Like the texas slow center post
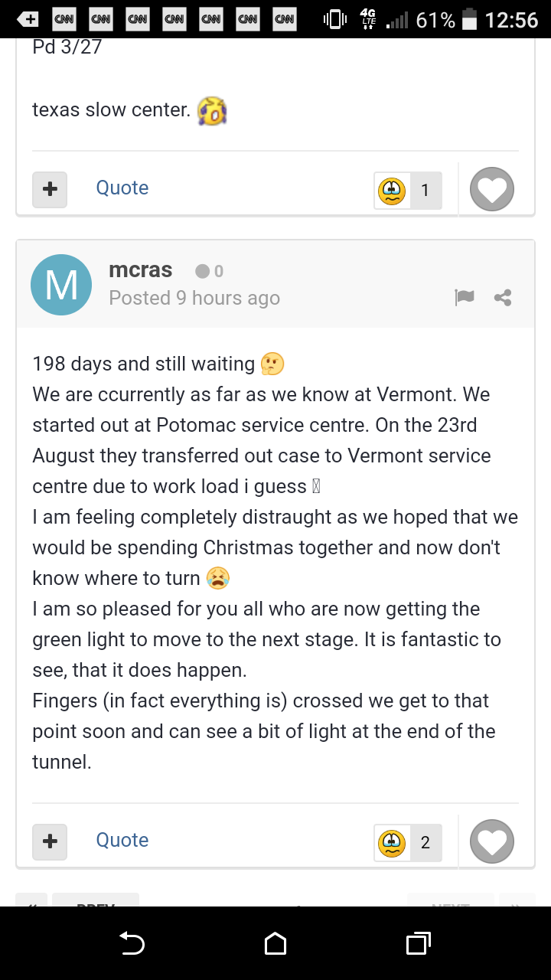 [491, 189]
